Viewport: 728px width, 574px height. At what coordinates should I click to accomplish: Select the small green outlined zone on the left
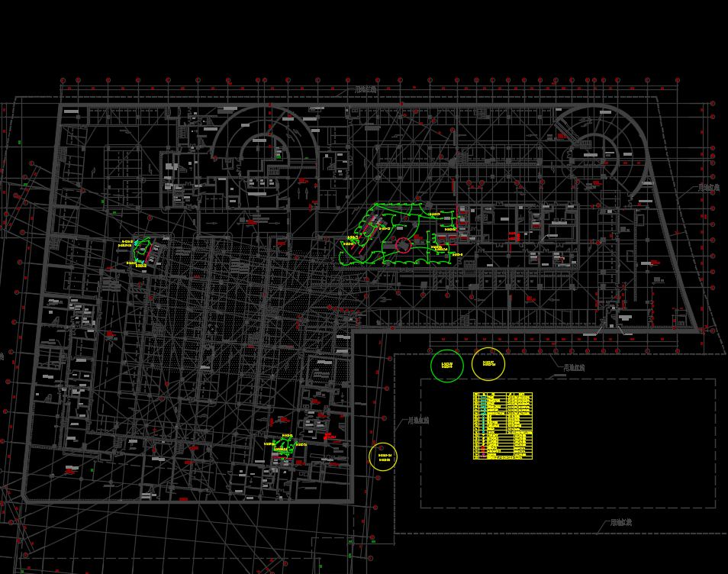[142, 251]
